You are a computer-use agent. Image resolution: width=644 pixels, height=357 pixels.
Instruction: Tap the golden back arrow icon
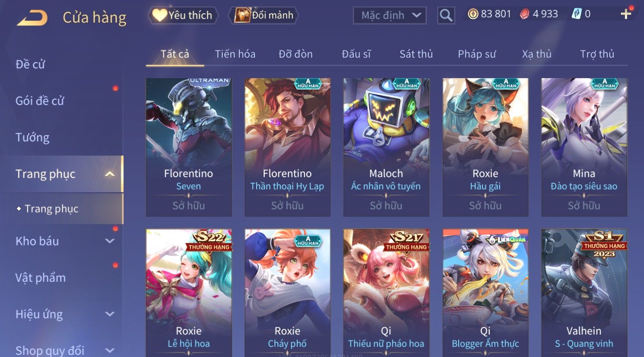pos(32,18)
